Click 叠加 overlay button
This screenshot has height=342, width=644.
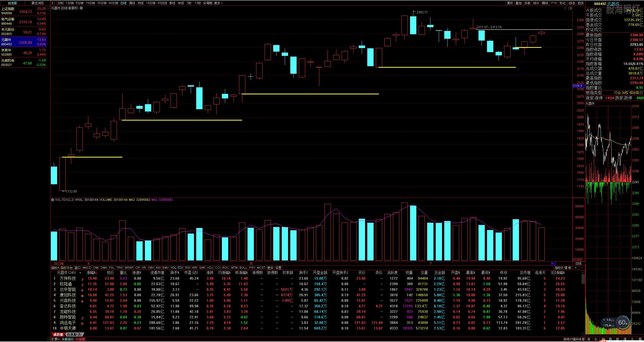518,3
